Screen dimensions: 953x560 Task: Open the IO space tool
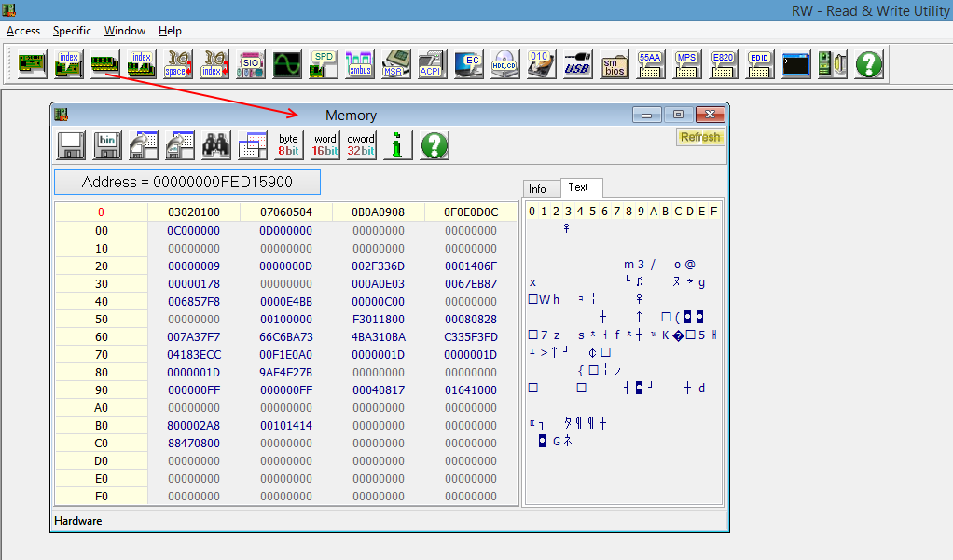(x=178, y=64)
